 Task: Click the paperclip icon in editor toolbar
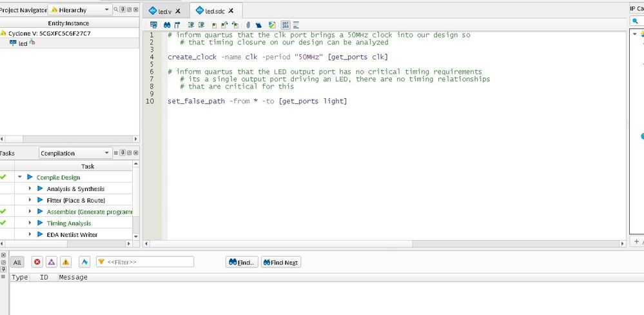coord(248,25)
